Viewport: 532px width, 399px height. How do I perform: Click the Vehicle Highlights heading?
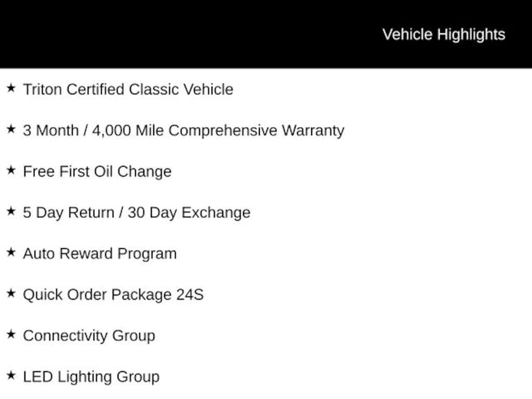click(x=444, y=34)
